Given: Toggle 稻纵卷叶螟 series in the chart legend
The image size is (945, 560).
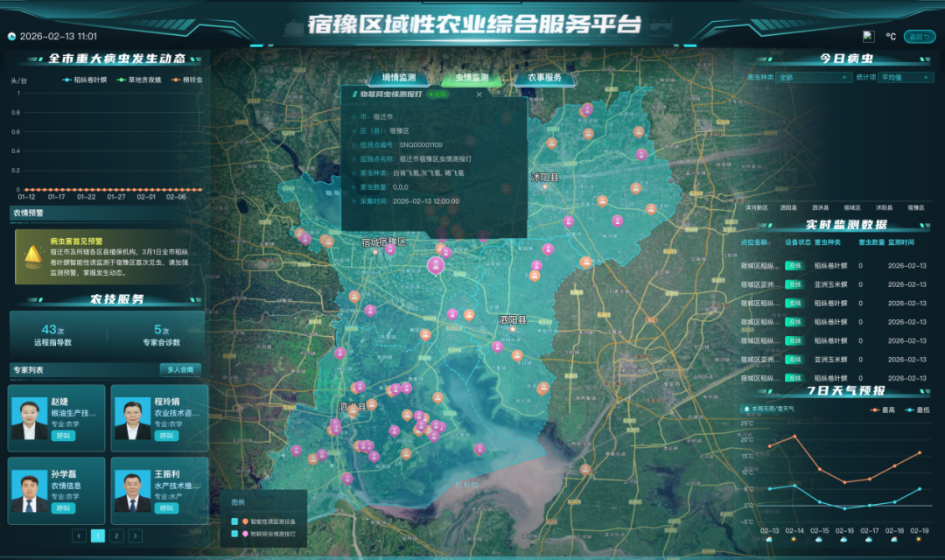Looking at the screenshot, I should (84, 80).
